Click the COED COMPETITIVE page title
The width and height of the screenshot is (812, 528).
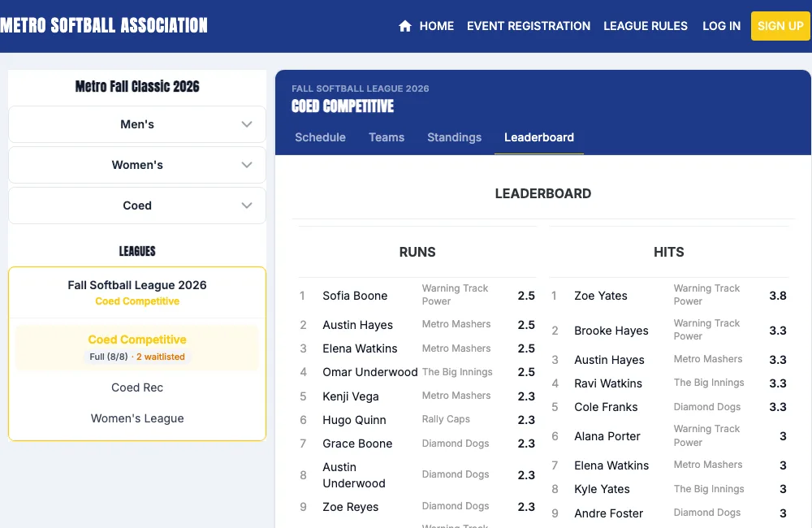(343, 106)
